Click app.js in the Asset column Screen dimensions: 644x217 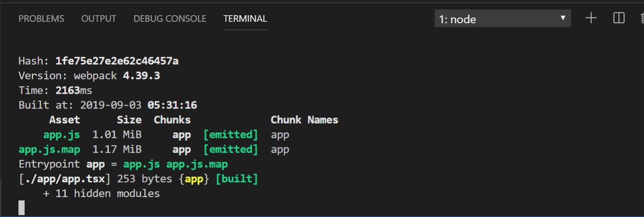62,135
